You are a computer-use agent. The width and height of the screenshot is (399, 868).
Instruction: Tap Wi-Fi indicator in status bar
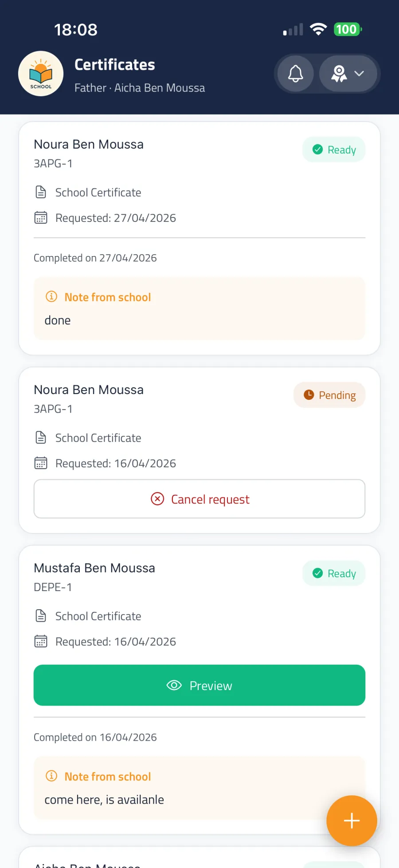[318, 29]
